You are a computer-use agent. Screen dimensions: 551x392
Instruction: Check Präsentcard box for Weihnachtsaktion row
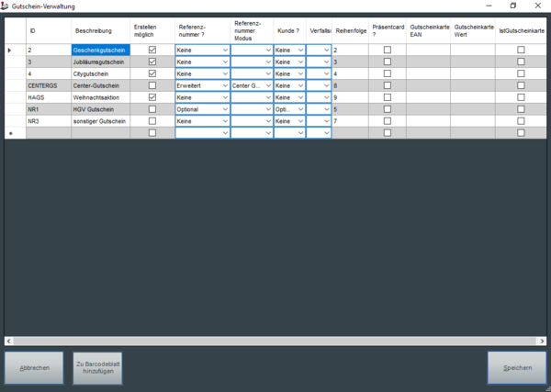tap(387, 97)
